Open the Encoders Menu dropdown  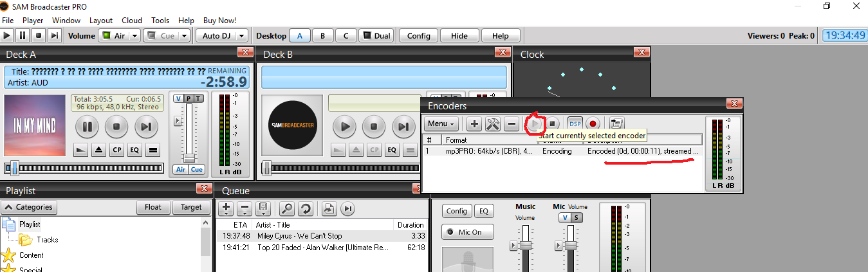coord(441,123)
